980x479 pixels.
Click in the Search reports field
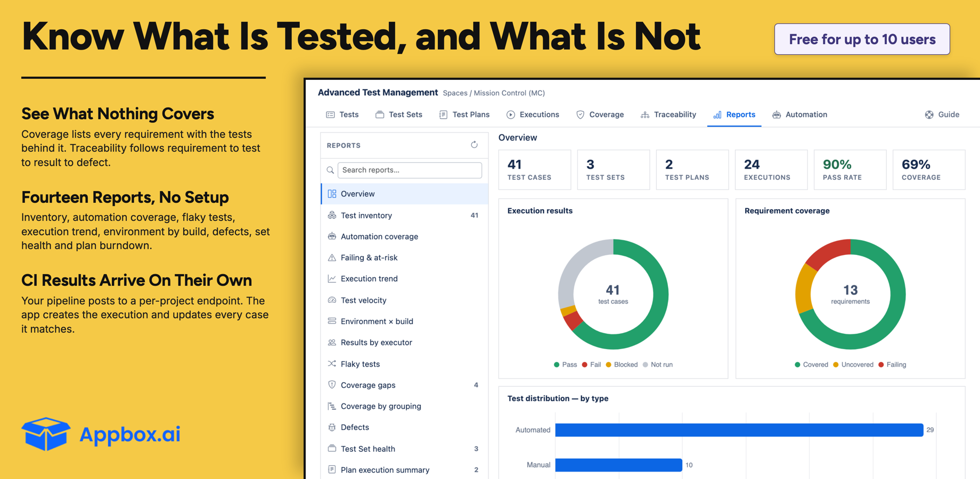[410, 170]
